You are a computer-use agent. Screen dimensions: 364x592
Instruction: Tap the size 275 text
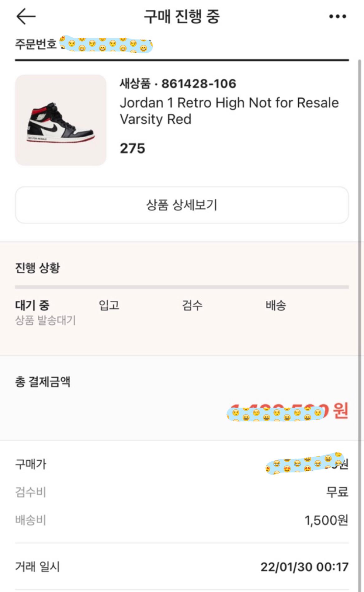tap(133, 148)
